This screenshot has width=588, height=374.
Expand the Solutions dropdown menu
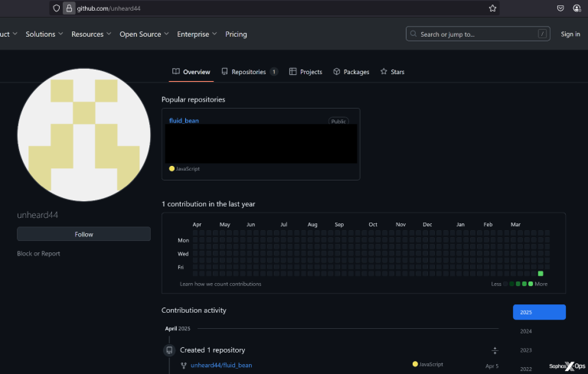tap(44, 34)
